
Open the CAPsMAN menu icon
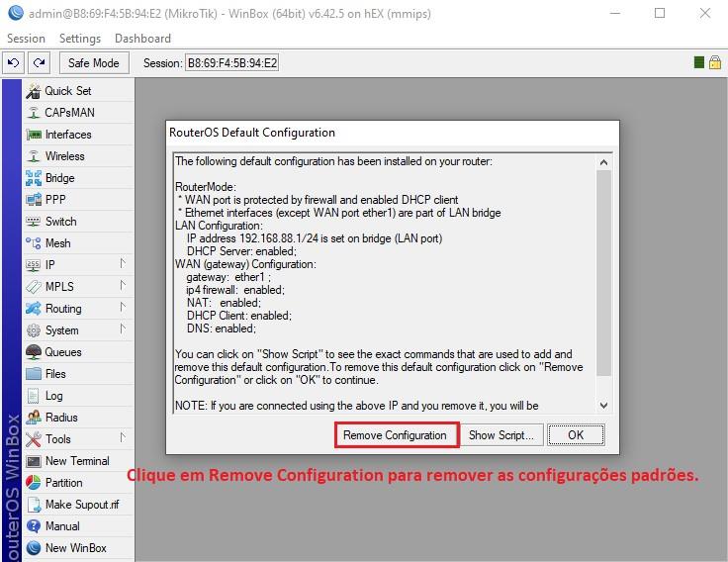click(34, 113)
